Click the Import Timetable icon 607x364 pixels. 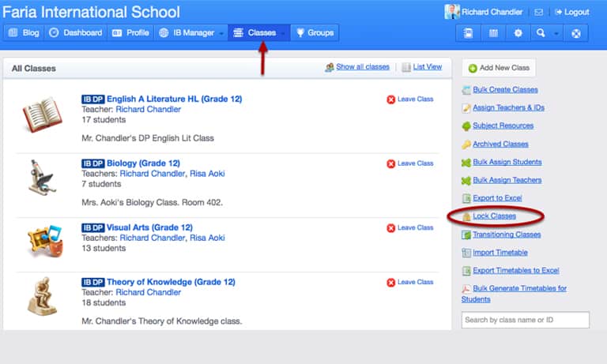click(466, 253)
